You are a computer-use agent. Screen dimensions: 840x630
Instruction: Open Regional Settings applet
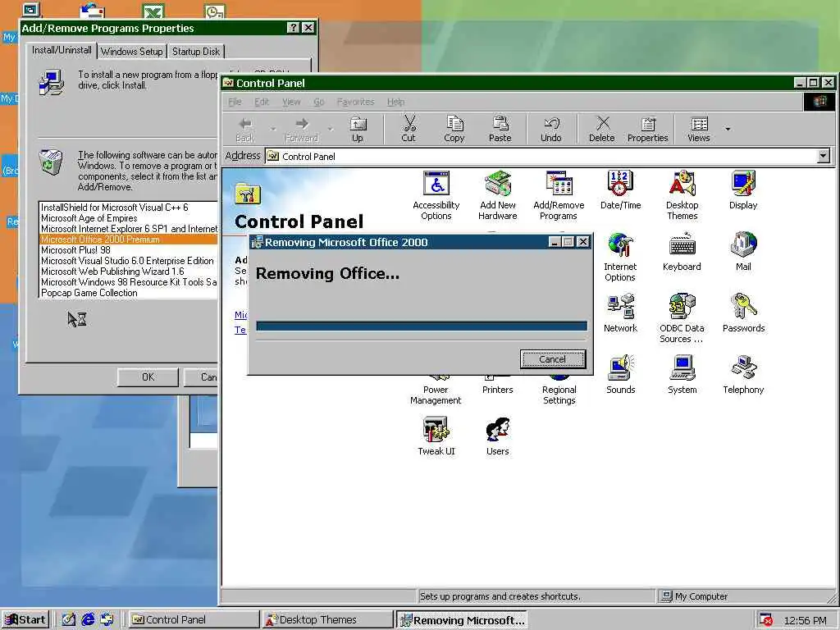click(x=559, y=390)
